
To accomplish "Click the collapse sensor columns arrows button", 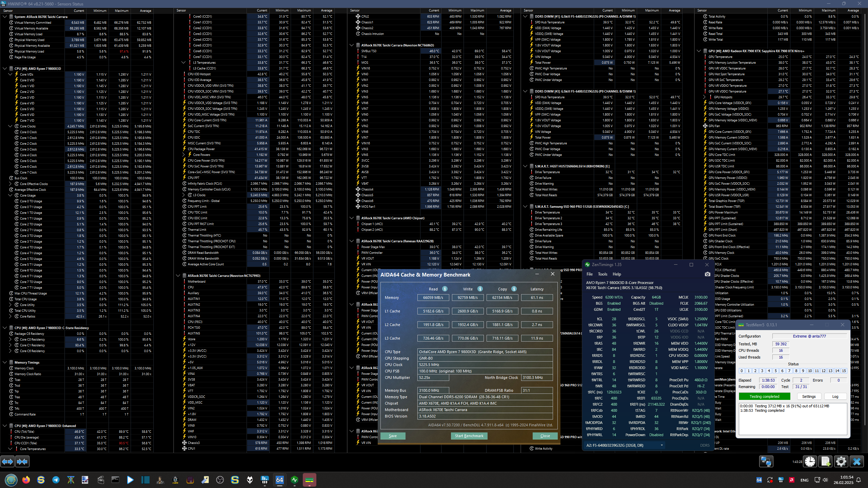I will point(22,462).
